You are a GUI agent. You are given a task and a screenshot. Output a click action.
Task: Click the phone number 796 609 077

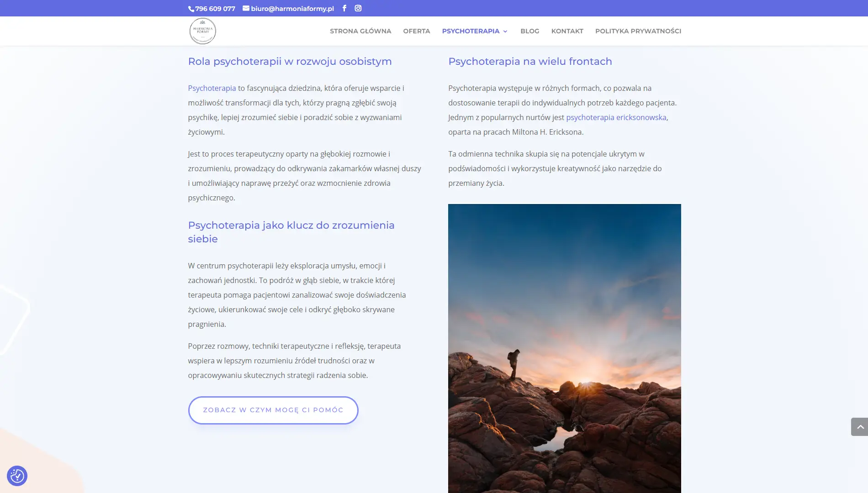[212, 8]
